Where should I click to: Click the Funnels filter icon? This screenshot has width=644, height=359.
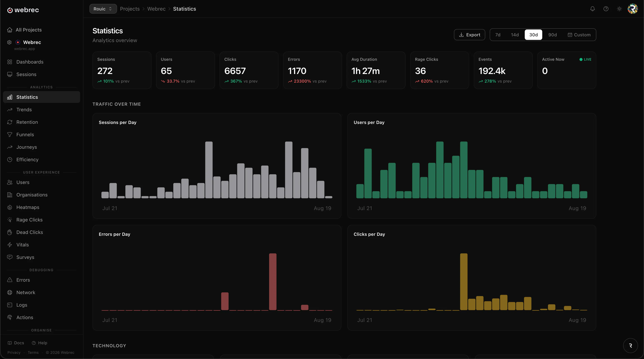pyautogui.click(x=10, y=135)
